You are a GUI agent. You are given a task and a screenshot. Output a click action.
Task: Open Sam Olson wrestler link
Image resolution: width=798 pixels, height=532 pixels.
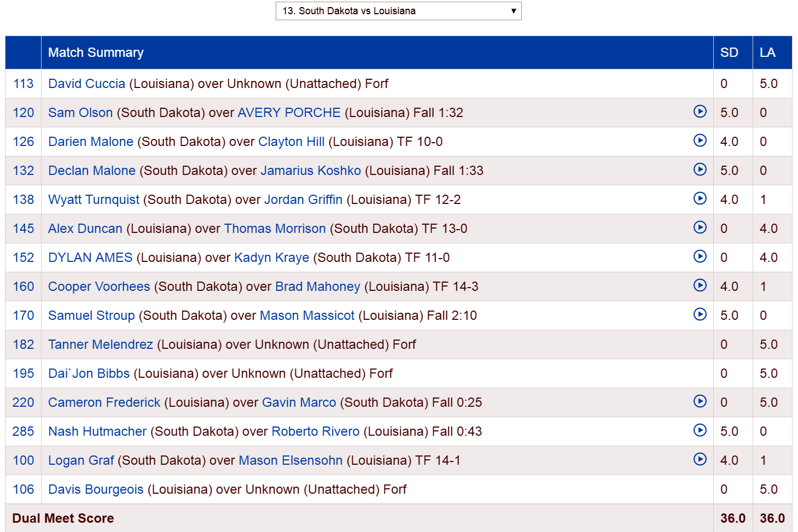[x=80, y=113]
